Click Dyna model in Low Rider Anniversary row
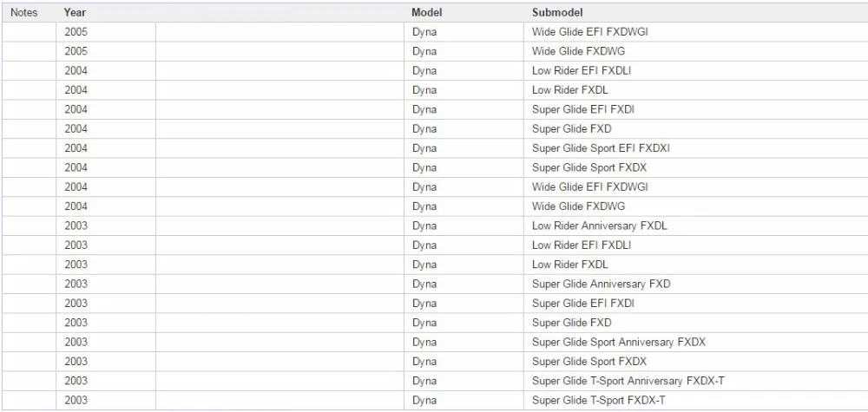The height and width of the screenshot is (412, 868). click(x=424, y=226)
